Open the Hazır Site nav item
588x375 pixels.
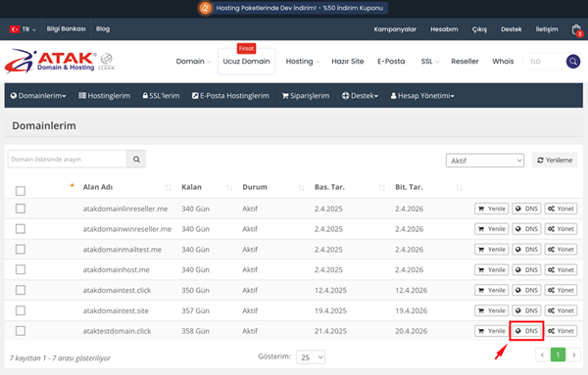(348, 61)
